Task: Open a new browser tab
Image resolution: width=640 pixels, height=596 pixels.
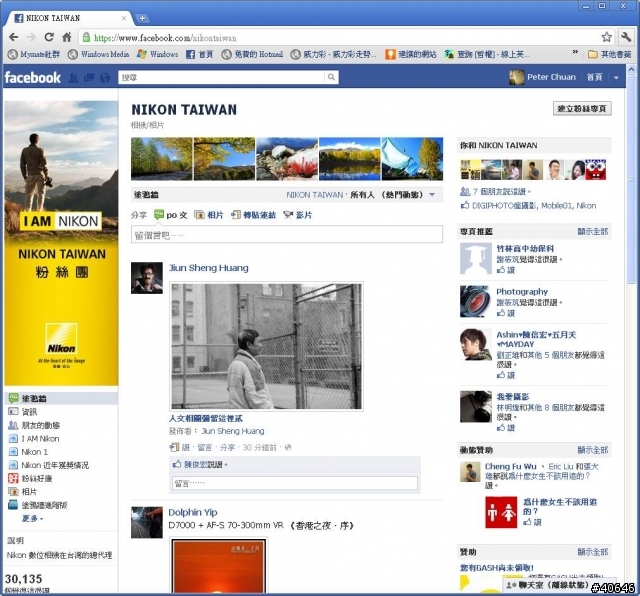Action: [x=142, y=18]
